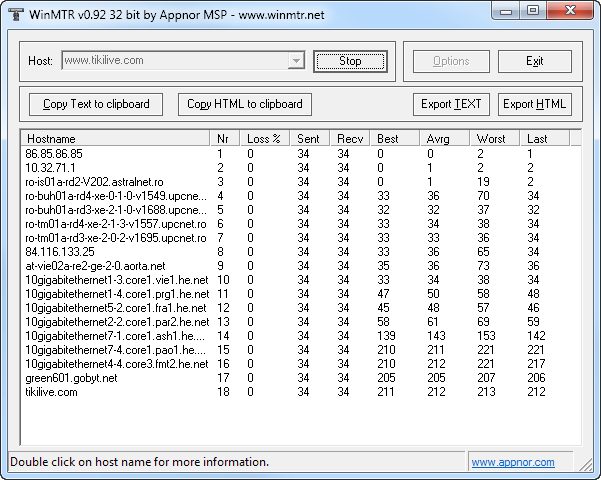
Task: Copy Text to clipboard
Action: pos(96,104)
